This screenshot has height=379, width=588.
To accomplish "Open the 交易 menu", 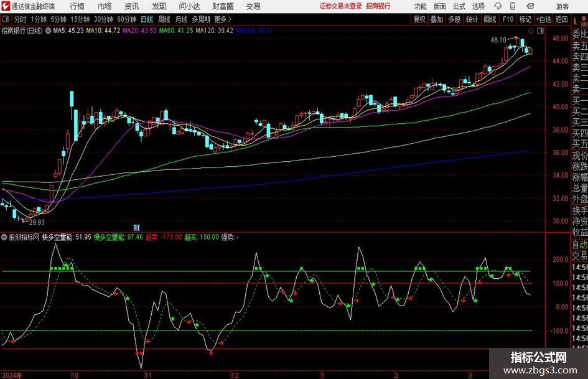I will (x=253, y=6).
